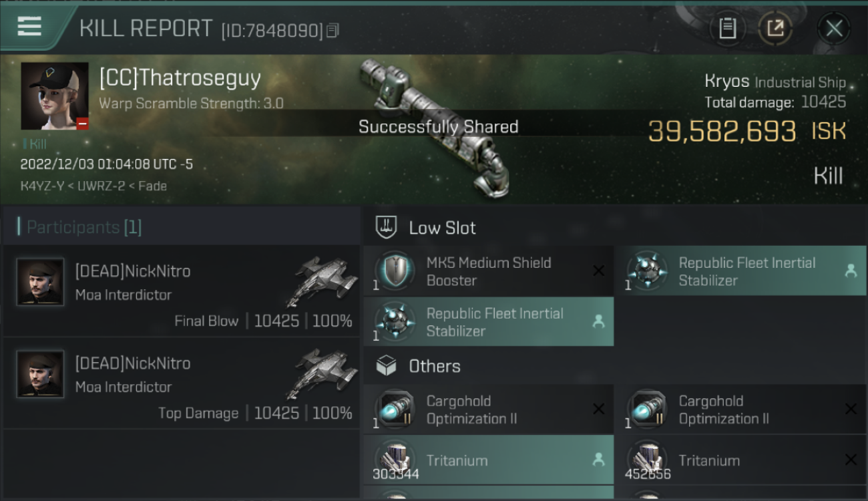The height and width of the screenshot is (501, 868).
Task: Open the hamburger menu
Action: tap(29, 27)
